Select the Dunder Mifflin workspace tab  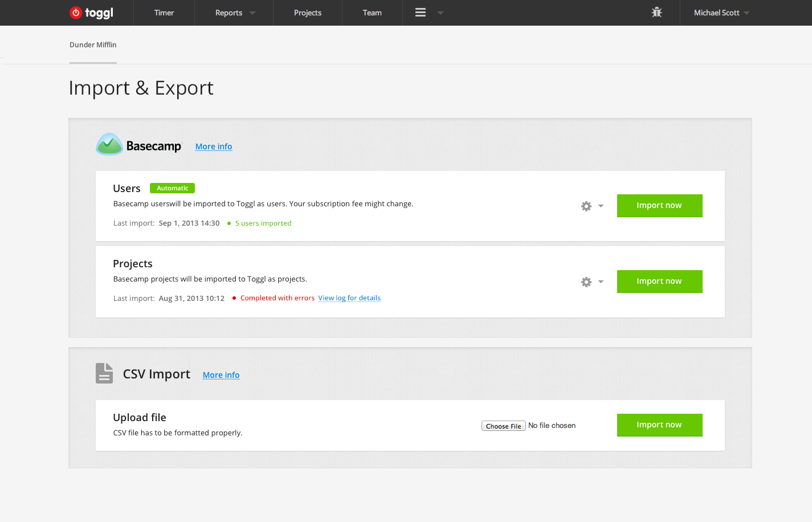tap(93, 45)
